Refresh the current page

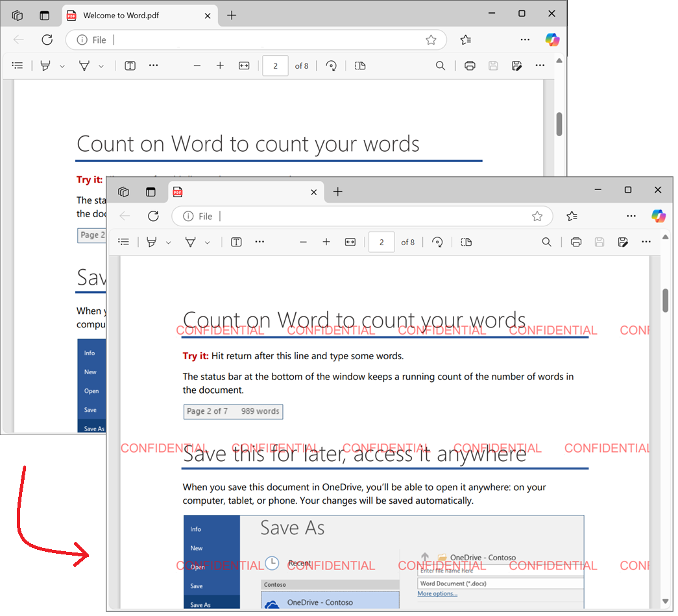153,216
